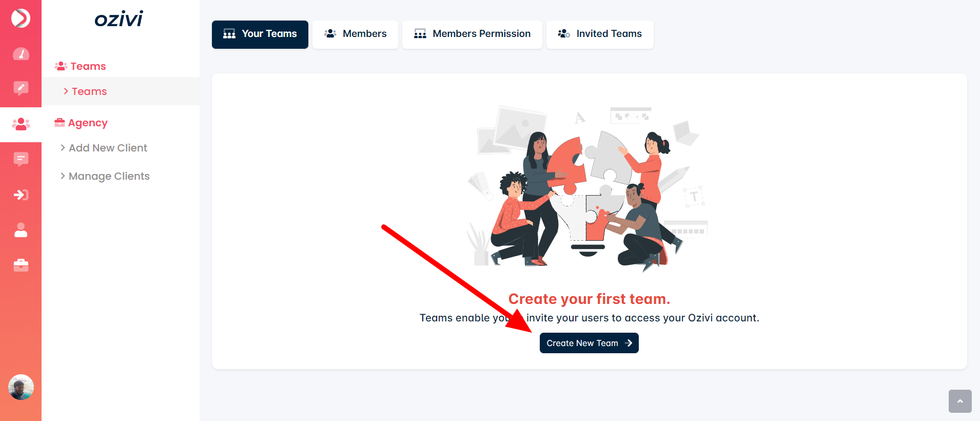The height and width of the screenshot is (421, 980).
Task: Open the user profile icon in the sidebar
Action: [x=21, y=230]
